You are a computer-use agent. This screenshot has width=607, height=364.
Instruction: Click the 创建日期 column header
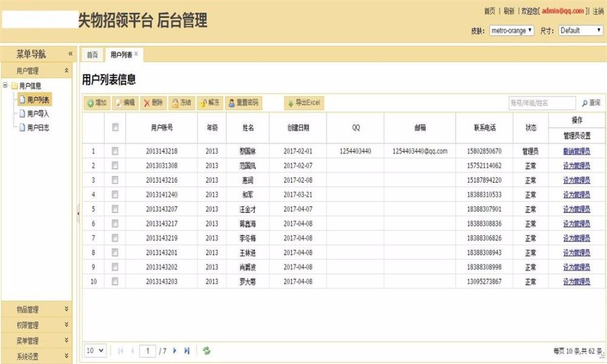tap(298, 127)
